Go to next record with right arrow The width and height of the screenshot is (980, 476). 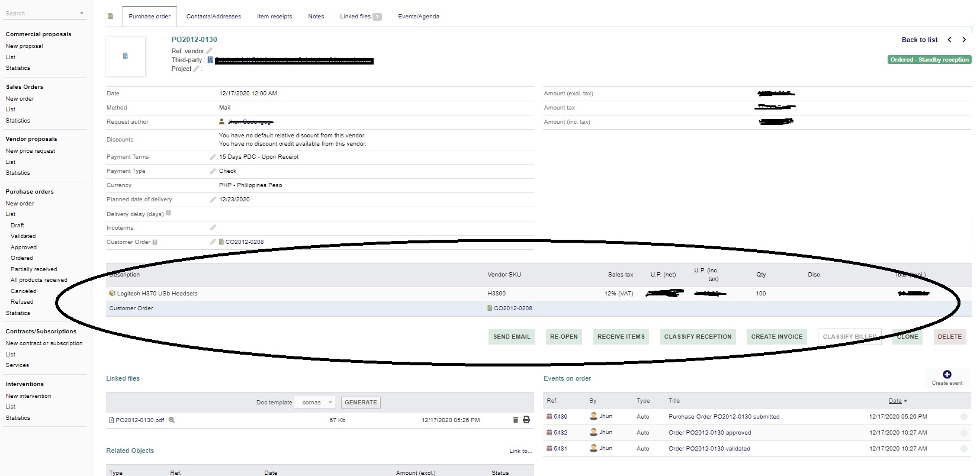[x=964, y=40]
